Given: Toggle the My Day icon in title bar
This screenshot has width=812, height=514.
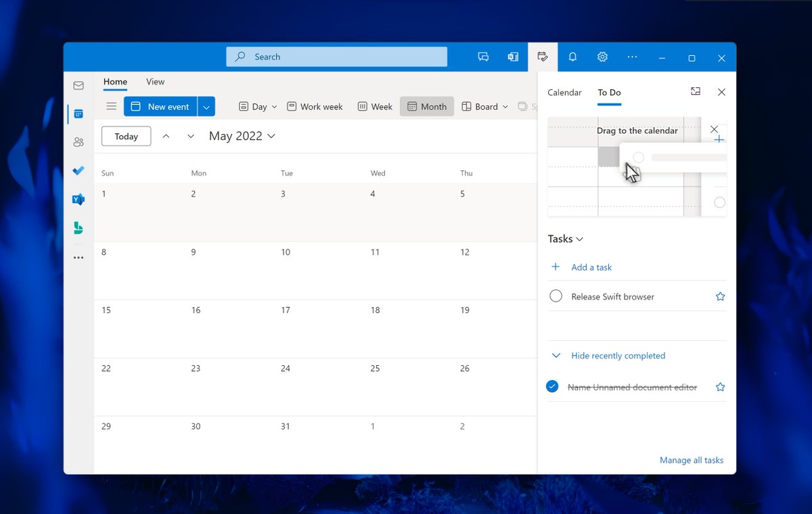Looking at the screenshot, I should click(543, 57).
